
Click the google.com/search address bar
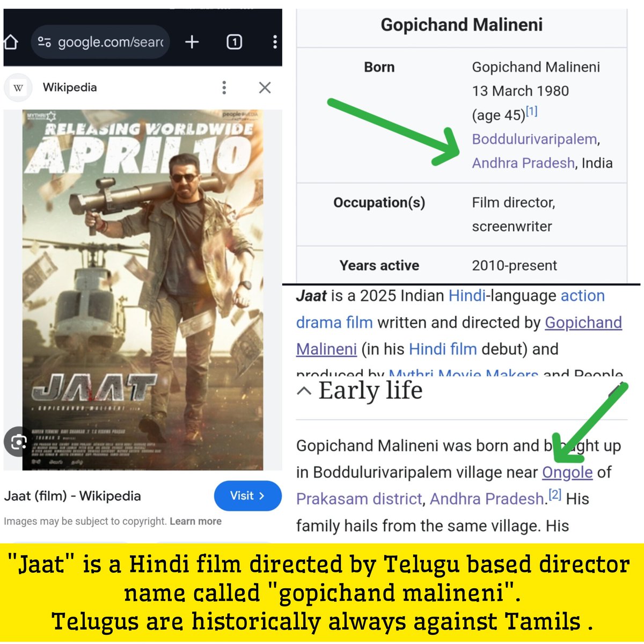pyautogui.click(x=100, y=42)
